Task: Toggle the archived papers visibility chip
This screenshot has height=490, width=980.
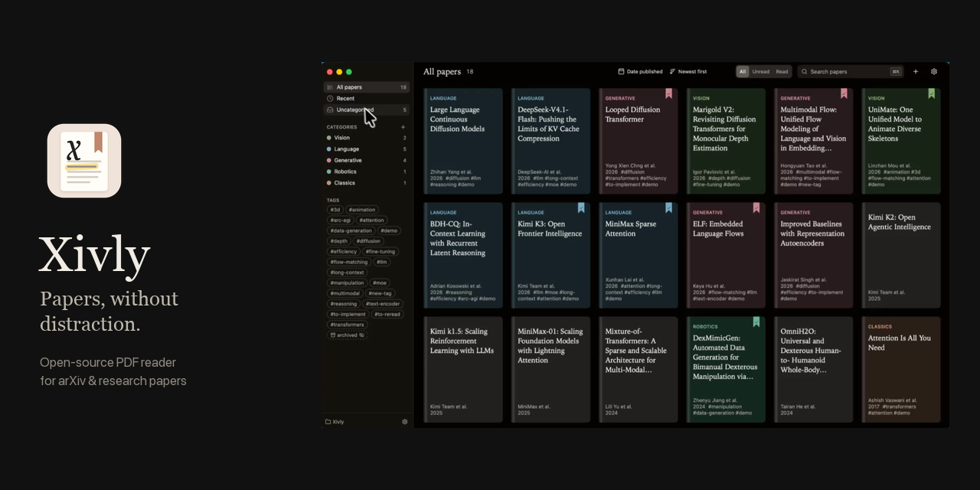Action: [347, 335]
